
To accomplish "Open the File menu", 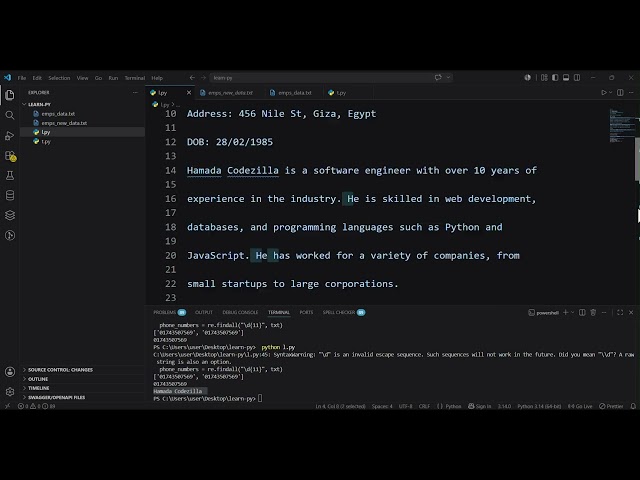I will click(x=22, y=78).
